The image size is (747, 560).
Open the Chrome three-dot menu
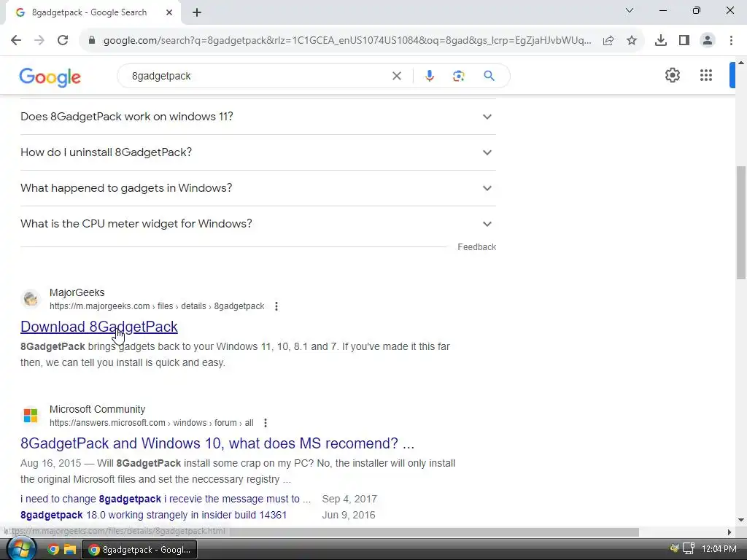coord(731,41)
